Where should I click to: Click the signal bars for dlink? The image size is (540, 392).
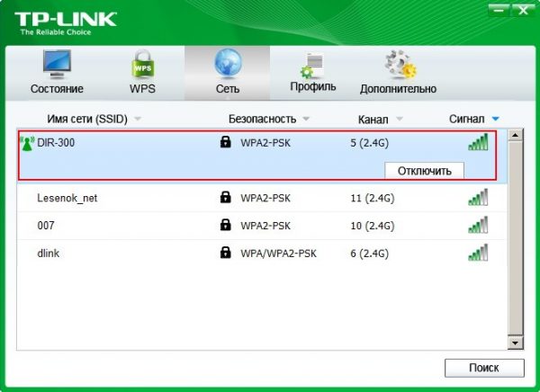[x=478, y=253]
